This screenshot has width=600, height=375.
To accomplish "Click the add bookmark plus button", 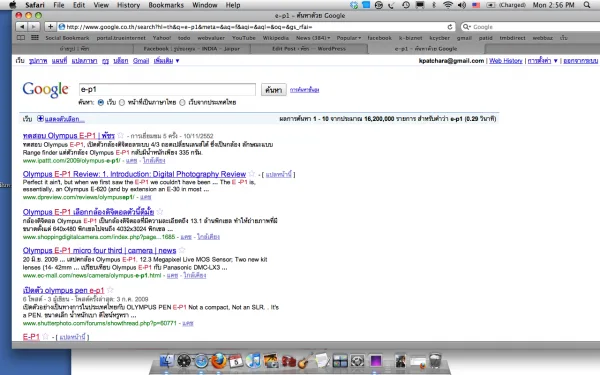I will [x=50, y=27].
